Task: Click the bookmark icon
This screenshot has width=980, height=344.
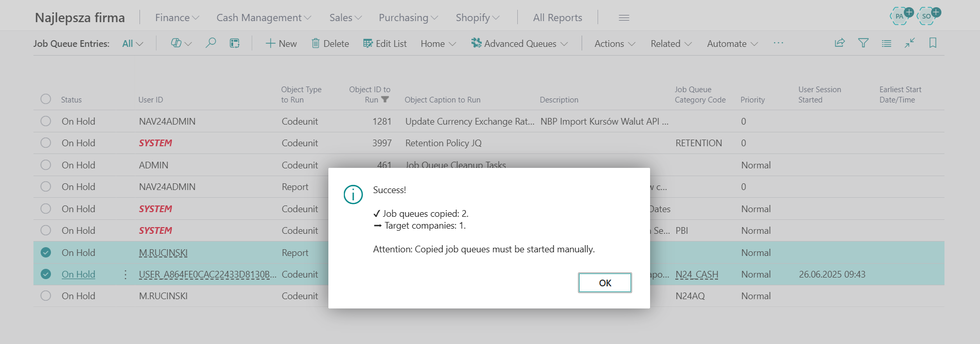Action: click(x=933, y=43)
